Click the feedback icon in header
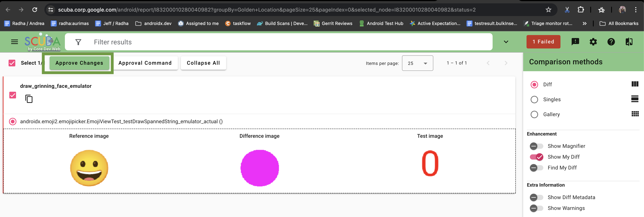The width and height of the screenshot is (644, 217). pos(575,42)
